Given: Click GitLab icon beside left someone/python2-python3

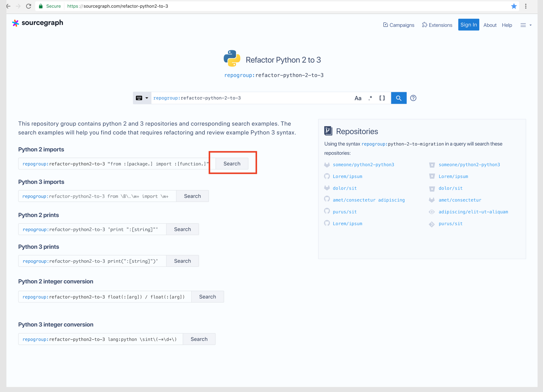Looking at the screenshot, I should pyautogui.click(x=327, y=165).
